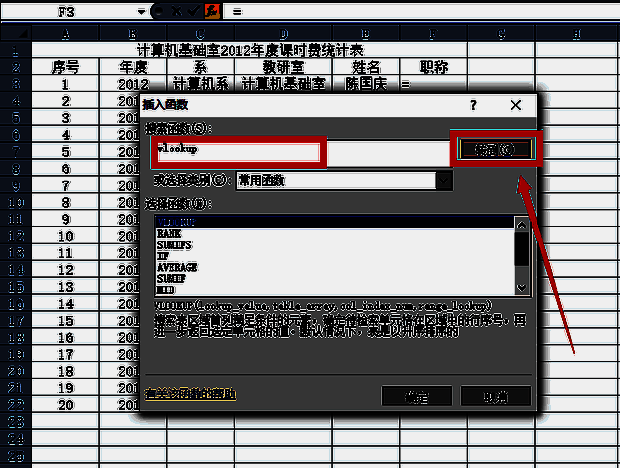Close the Insert Function dialog
This screenshot has height=468, width=620.
click(515, 104)
